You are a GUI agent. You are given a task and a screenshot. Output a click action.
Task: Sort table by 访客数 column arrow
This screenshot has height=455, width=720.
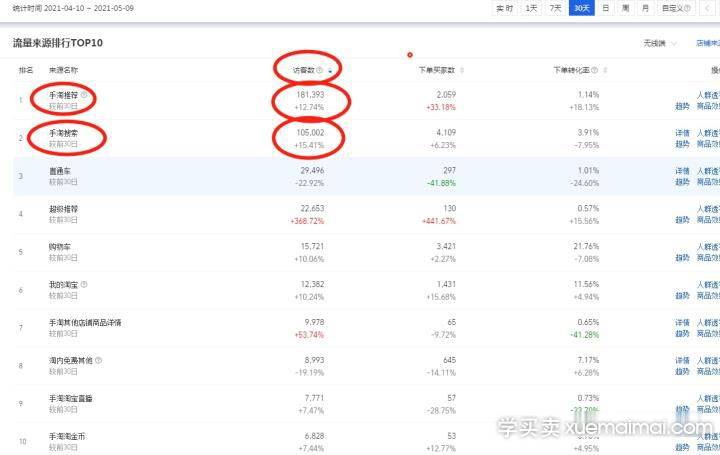coord(330,70)
